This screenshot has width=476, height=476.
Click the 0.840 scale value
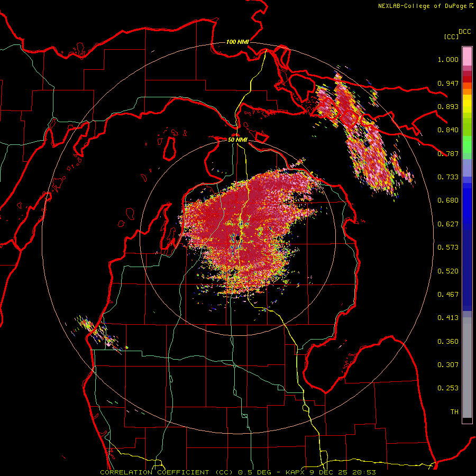click(448, 130)
